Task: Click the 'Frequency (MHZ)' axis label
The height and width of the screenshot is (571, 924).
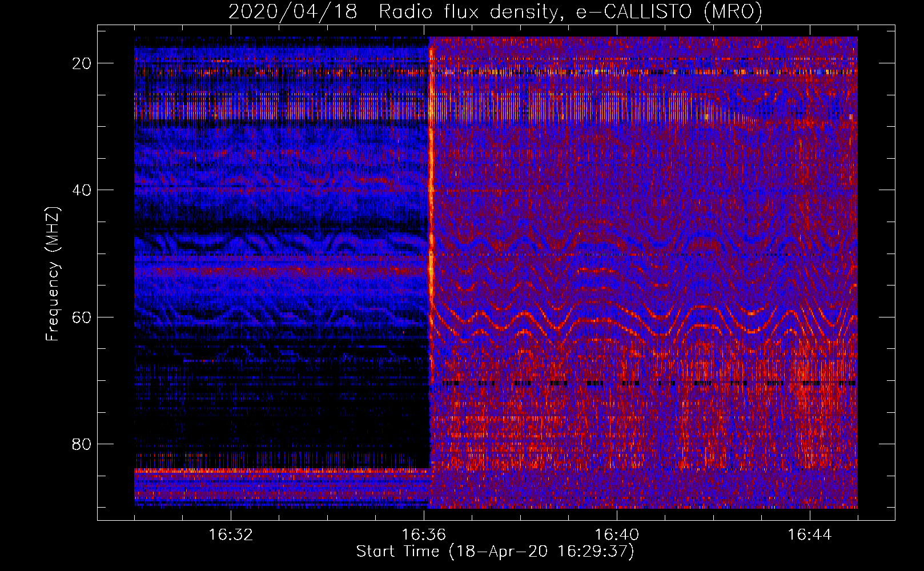Action: 53,274
